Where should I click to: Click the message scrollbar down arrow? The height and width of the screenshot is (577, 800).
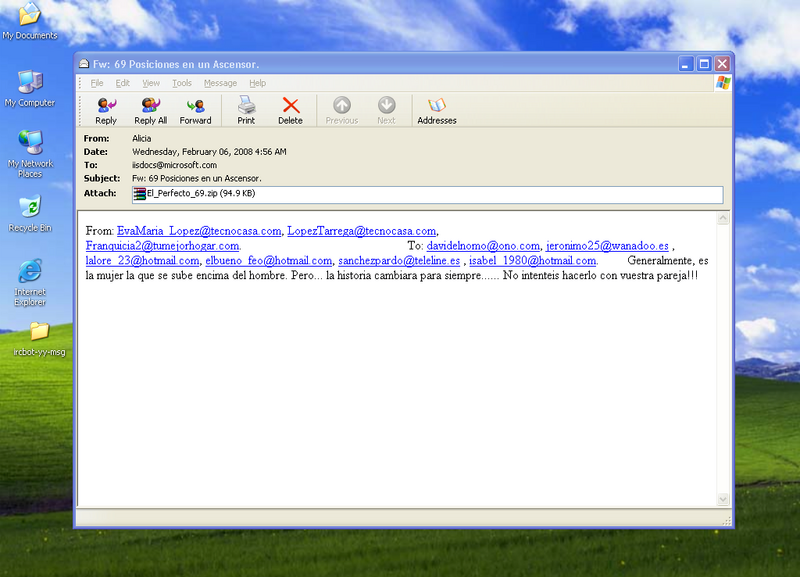[723, 499]
